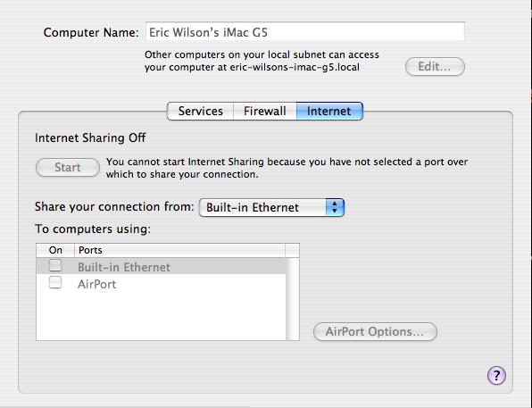Select the Internet tab
The width and height of the screenshot is (532, 408).
coord(329,111)
